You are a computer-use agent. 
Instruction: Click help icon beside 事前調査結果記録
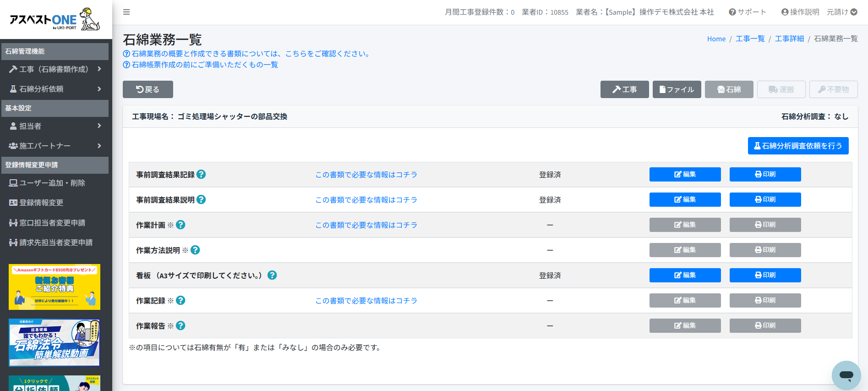coord(201,175)
